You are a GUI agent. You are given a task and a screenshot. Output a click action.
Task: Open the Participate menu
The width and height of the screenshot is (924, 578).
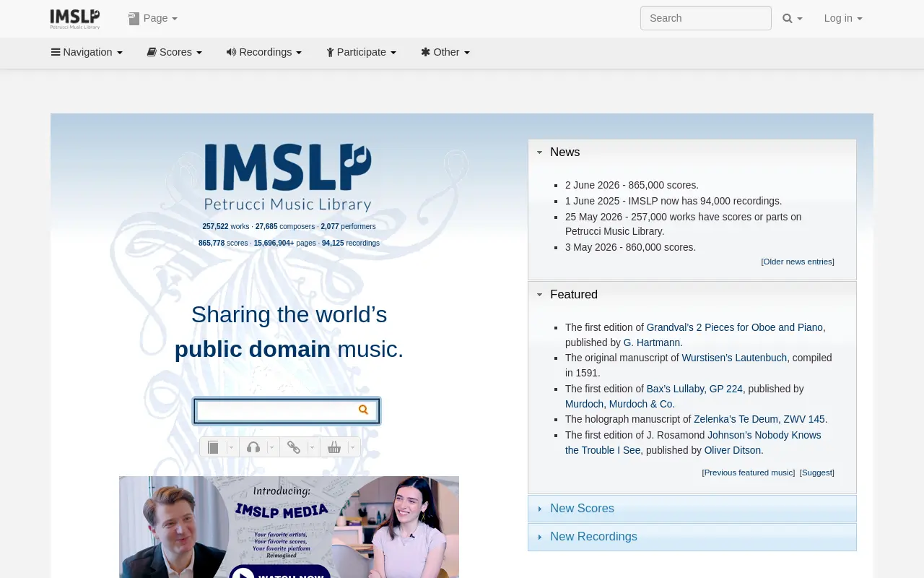361,52
